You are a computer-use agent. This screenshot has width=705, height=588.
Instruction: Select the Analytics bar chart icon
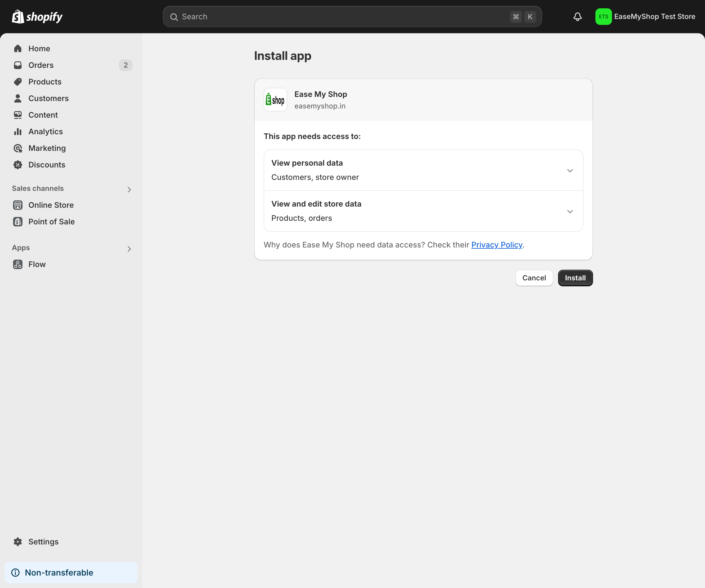click(x=18, y=131)
